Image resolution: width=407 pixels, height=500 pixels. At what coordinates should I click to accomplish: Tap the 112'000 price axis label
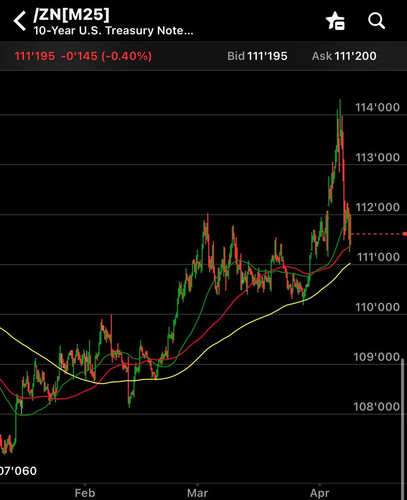pyautogui.click(x=377, y=207)
